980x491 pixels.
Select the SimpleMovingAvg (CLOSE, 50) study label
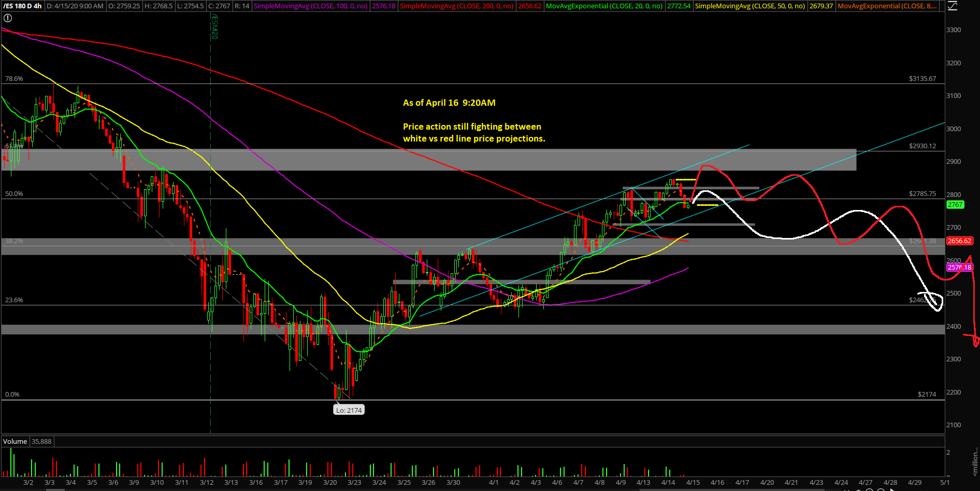[x=750, y=6]
